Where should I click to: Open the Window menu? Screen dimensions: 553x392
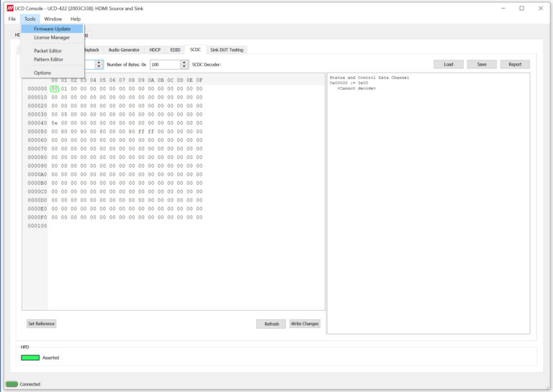click(53, 19)
